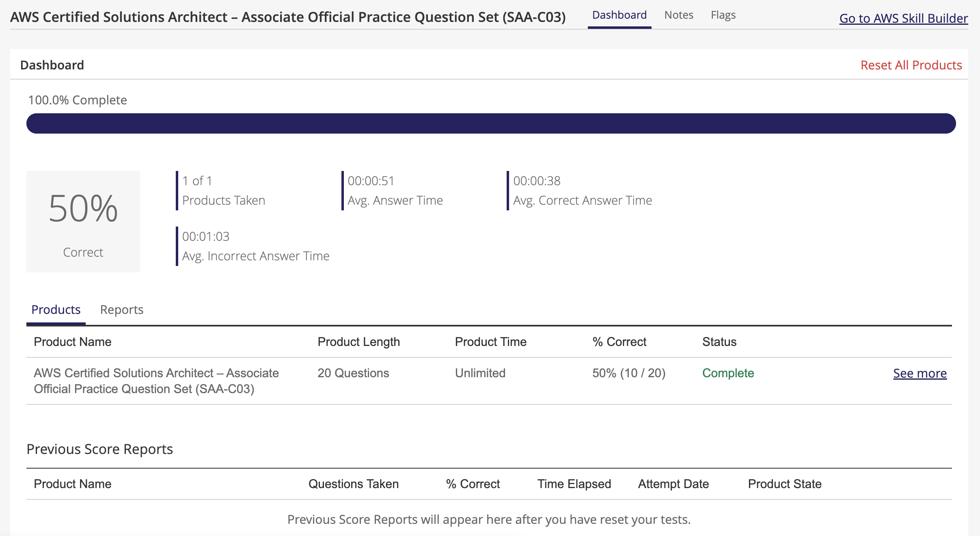Click the Product Name column header
Screen dimensions: 980x536
[x=73, y=342]
